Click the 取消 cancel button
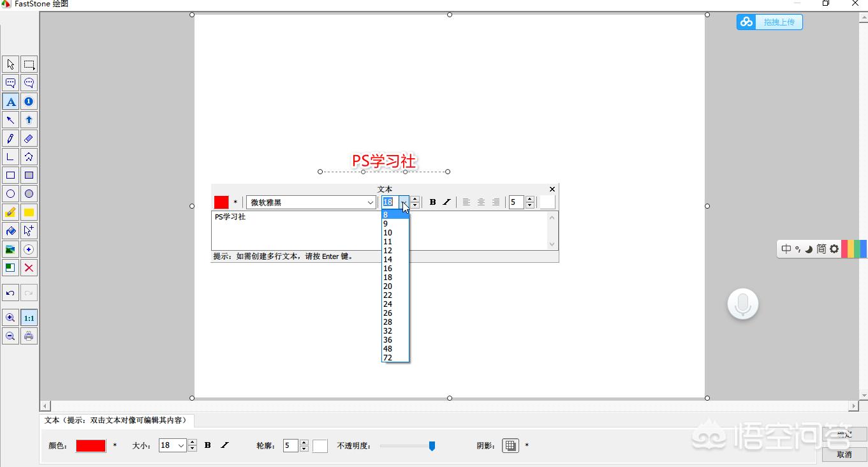Image resolution: width=868 pixels, height=467 pixels. pos(844,454)
